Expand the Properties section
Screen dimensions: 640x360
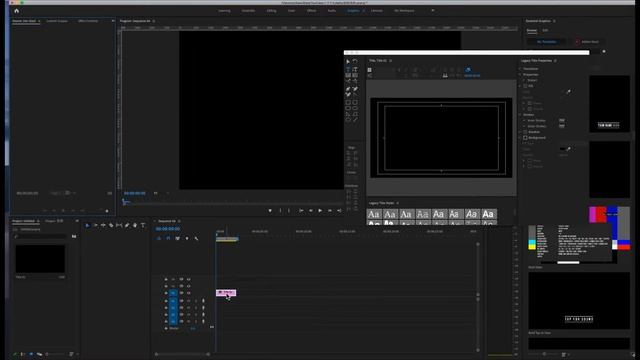point(520,75)
